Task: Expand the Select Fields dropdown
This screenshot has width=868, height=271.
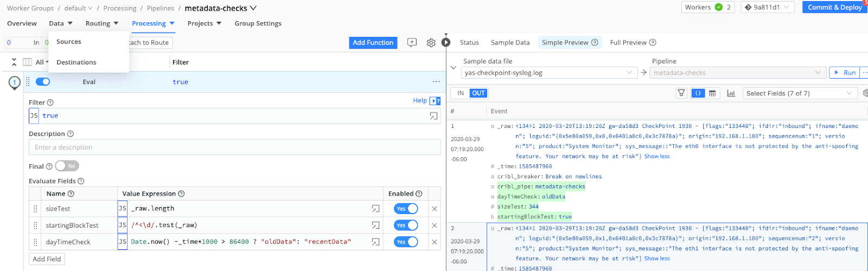Action: coord(799,93)
